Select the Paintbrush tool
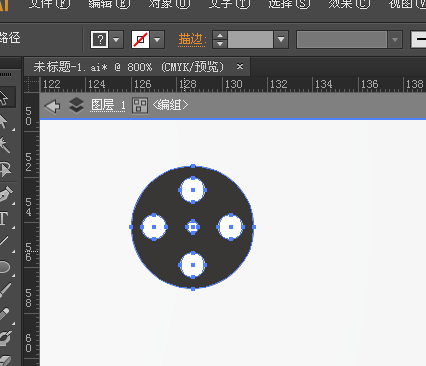Screen dimensions: 426x366 [5, 290]
